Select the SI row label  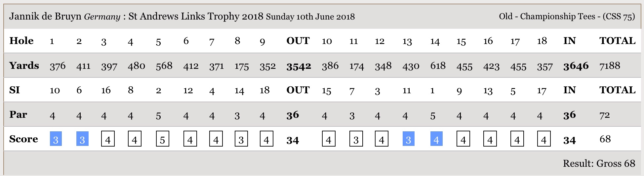pyautogui.click(x=15, y=90)
